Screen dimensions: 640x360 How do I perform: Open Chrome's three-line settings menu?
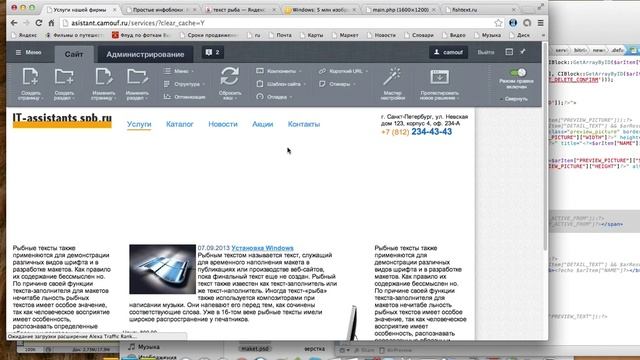click(x=540, y=23)
